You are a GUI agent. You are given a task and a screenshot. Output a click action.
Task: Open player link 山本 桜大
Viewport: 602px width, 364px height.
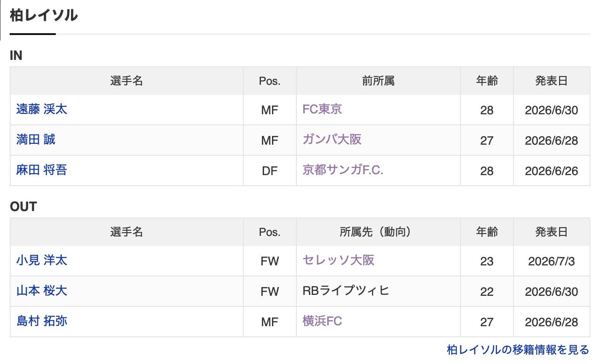[x=41, y=291]
